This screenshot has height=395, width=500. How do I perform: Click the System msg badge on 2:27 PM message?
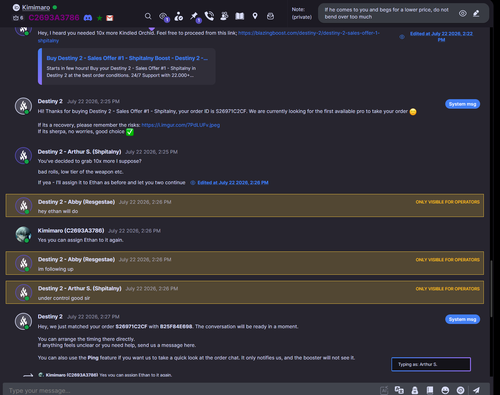click(x=462, y=319)
